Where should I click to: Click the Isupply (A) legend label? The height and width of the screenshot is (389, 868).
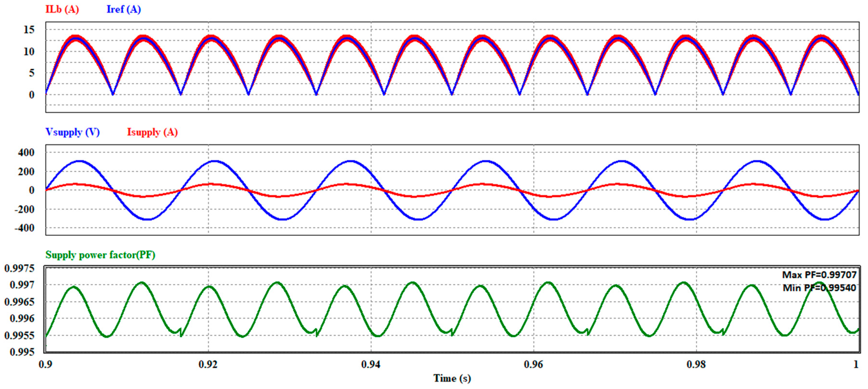click(x=152, y=132)
